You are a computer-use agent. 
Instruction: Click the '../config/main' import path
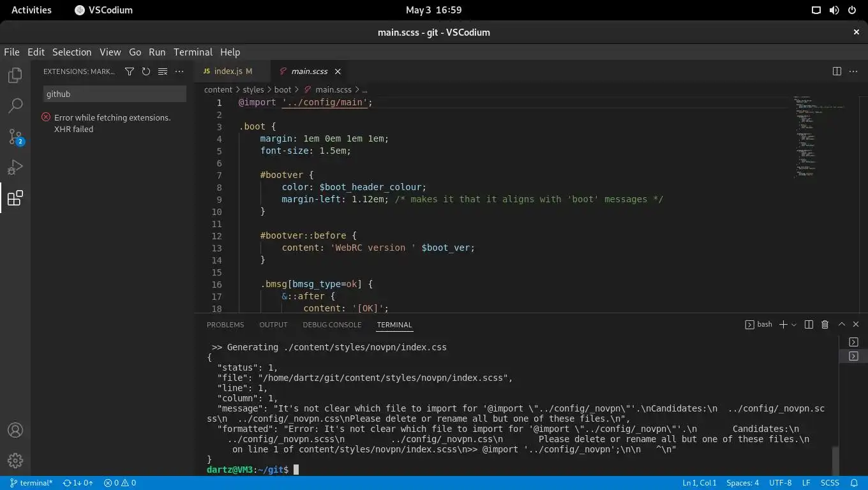(324, 102)
